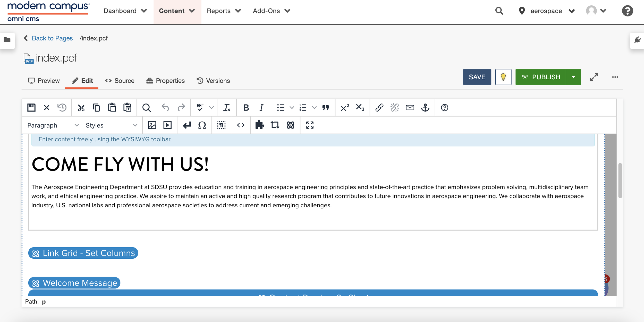Toggle bold formatting

tap(246, 108)
